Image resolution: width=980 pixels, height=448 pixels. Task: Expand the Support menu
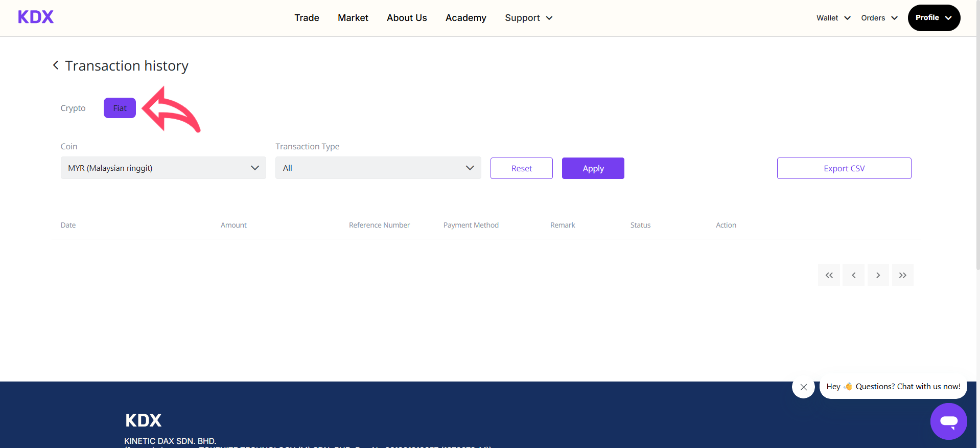(x=528, y=18)
